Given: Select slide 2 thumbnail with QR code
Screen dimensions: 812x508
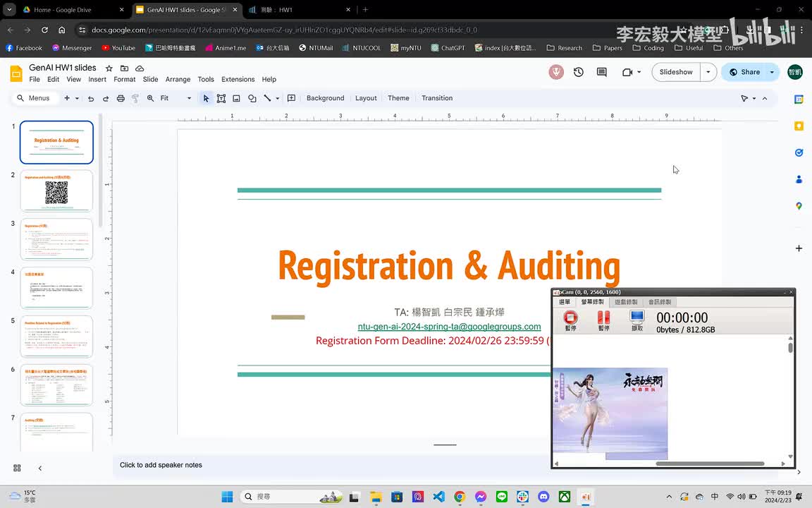Looking at the screenshot, I should click(x=56, y=190).
